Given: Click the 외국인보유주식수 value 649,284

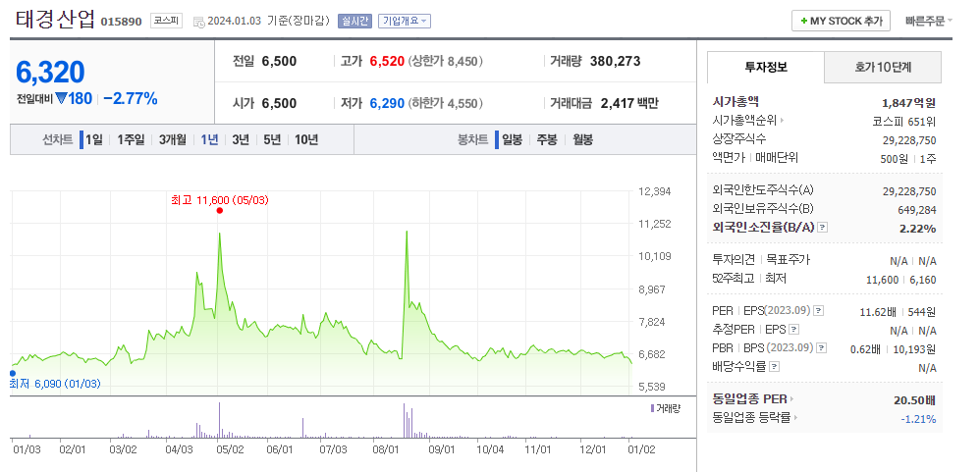Looking at the screenshot, I should tap(916, 210).
